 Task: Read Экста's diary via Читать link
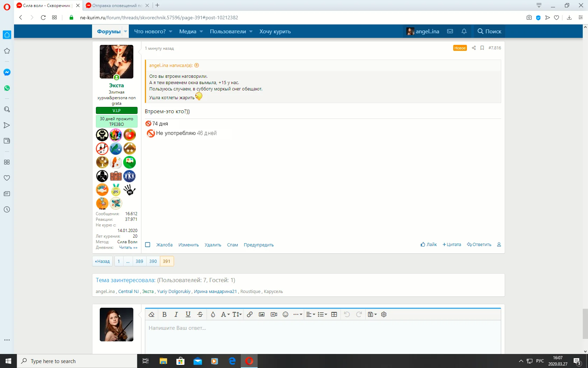point(128,247)
